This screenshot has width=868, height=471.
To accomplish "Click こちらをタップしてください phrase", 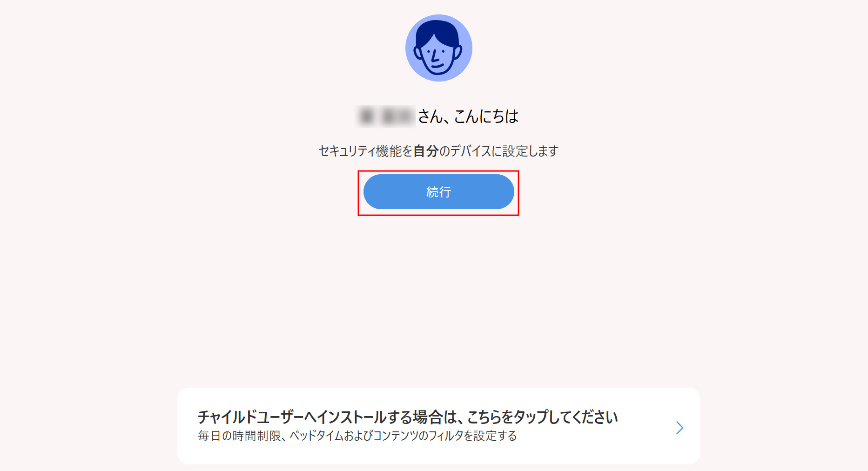I will click(542, 417).
